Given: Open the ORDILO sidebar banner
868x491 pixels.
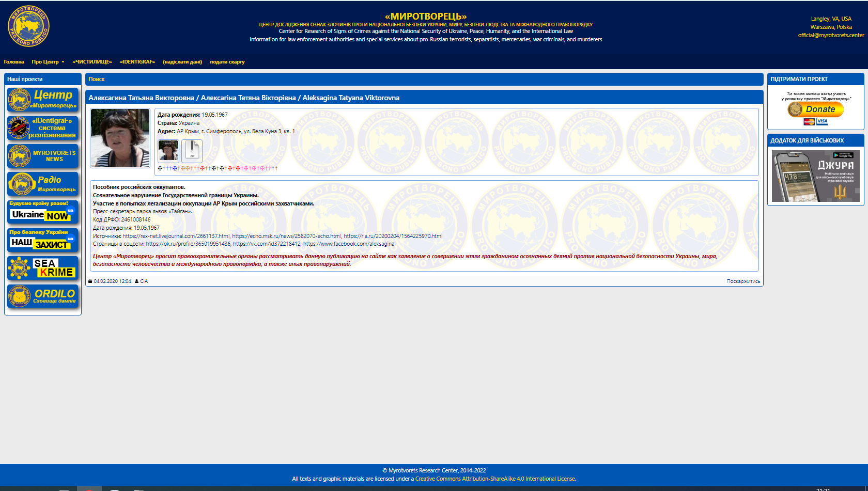Looking at the screenshot, I should click(43, 296).
